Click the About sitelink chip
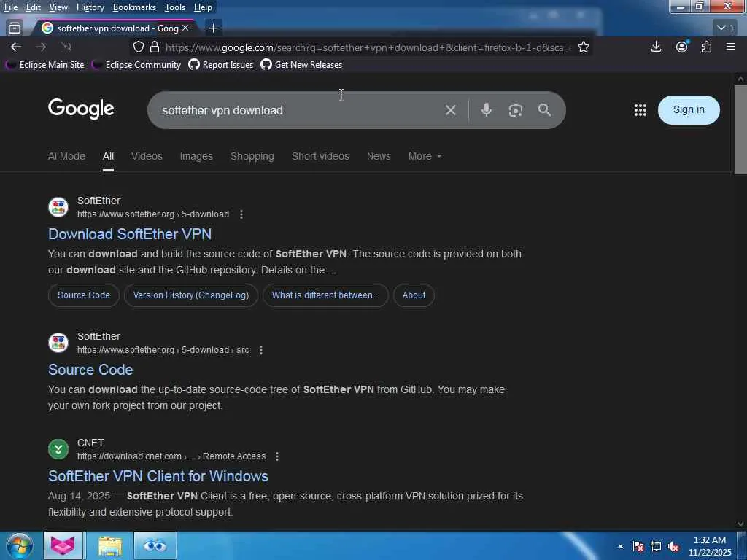 click(414, 295)
